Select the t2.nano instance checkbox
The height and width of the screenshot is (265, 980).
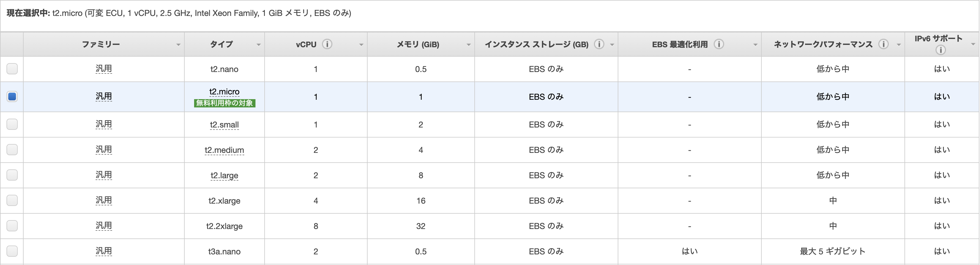12,68
